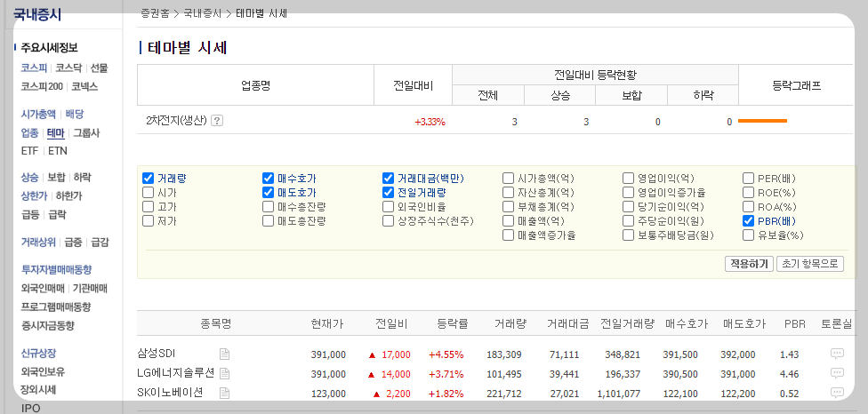This screenshot has height=414, width=868.
Task: Enable the 시가 checkbox
Action: click(148, 193)
